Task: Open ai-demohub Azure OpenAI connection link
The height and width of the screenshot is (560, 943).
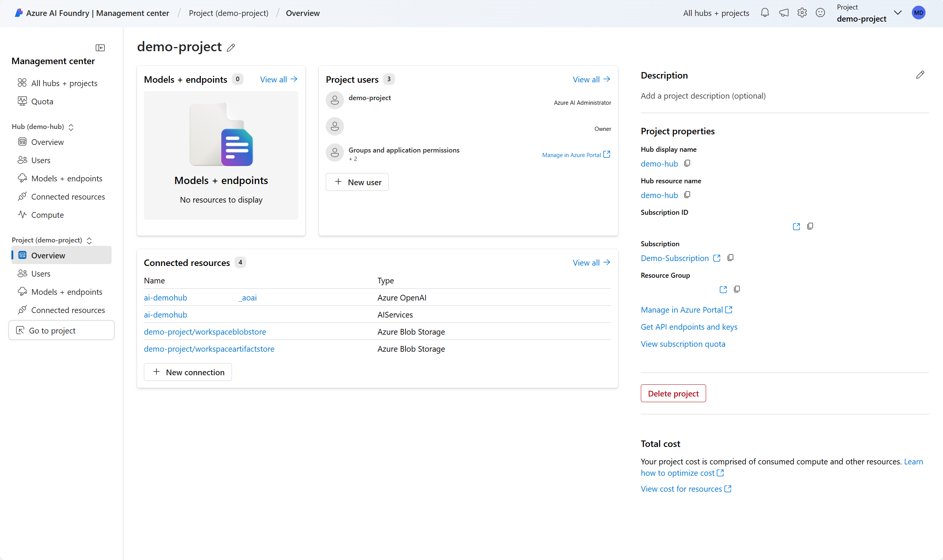Action: [166, 297]
